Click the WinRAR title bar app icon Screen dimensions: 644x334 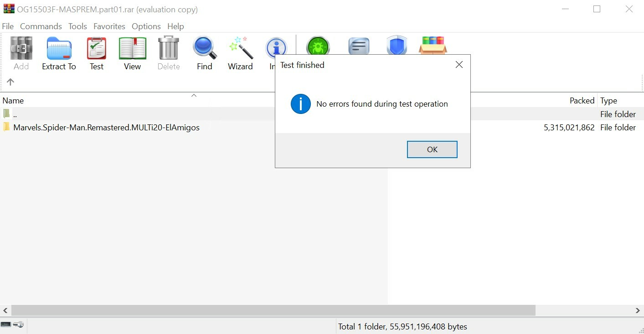coord(9,9)
